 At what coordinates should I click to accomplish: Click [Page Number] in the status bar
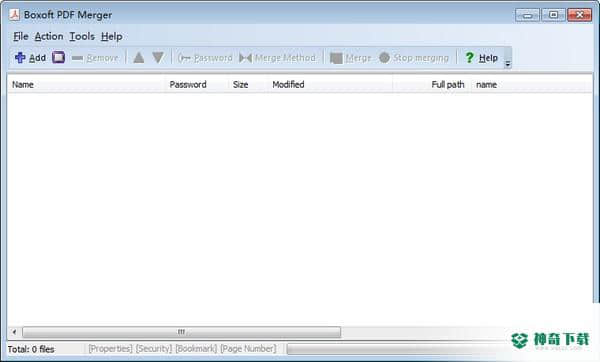(248, 349)
